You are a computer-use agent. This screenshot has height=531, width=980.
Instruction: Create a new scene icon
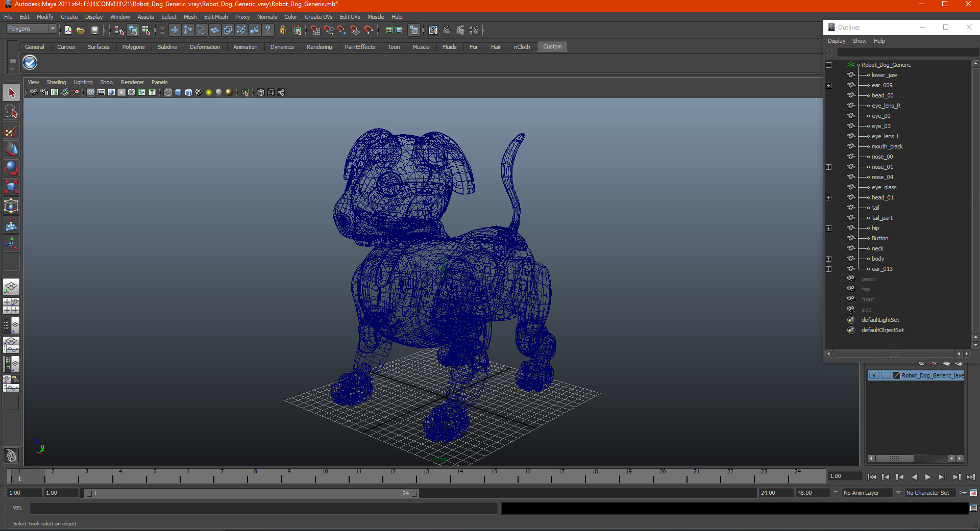[68, 31]
